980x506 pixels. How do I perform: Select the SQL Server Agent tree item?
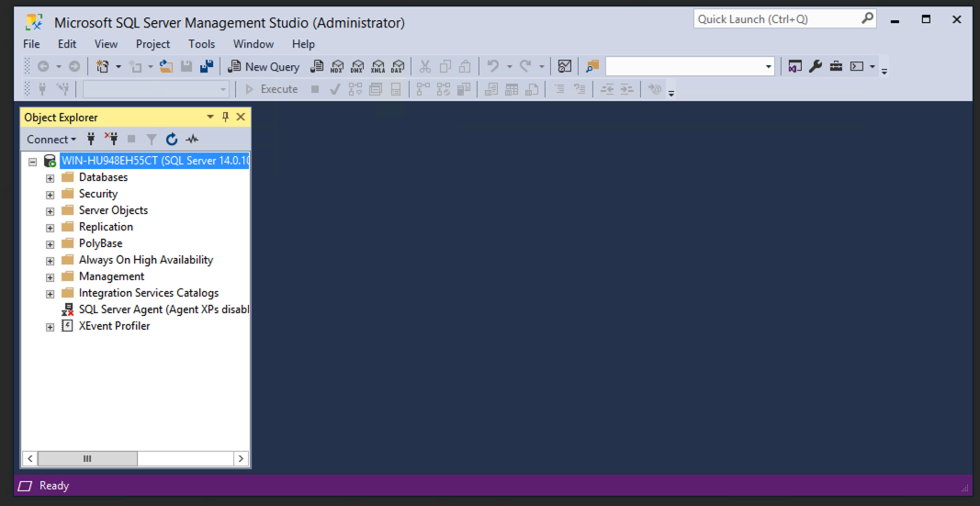pos(155,309)
